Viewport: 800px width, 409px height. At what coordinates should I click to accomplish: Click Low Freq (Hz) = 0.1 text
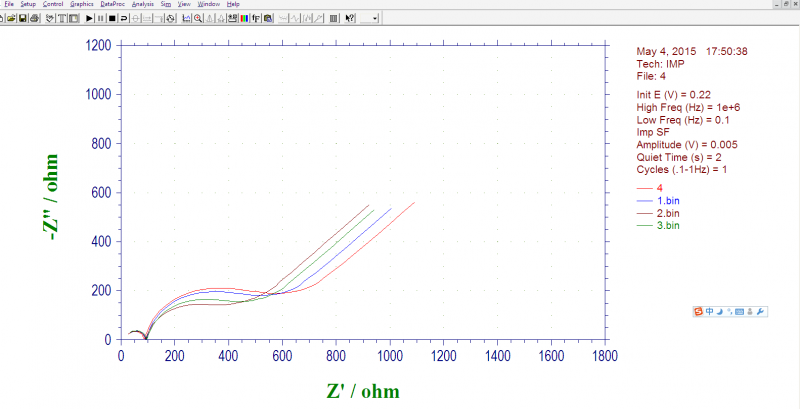pos(683,120)
